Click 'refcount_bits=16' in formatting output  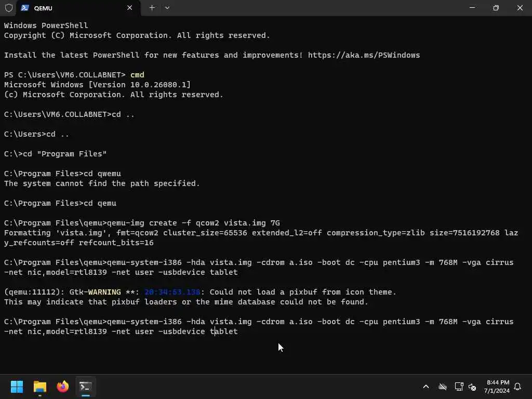(116, 243)
